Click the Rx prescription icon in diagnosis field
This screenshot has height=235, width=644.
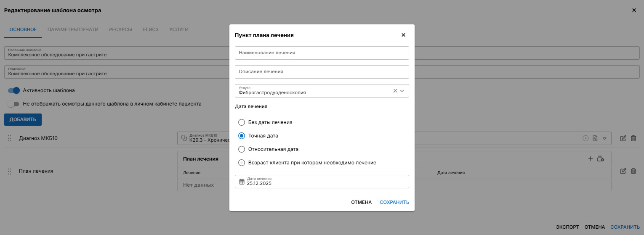(x=595, y=138)
